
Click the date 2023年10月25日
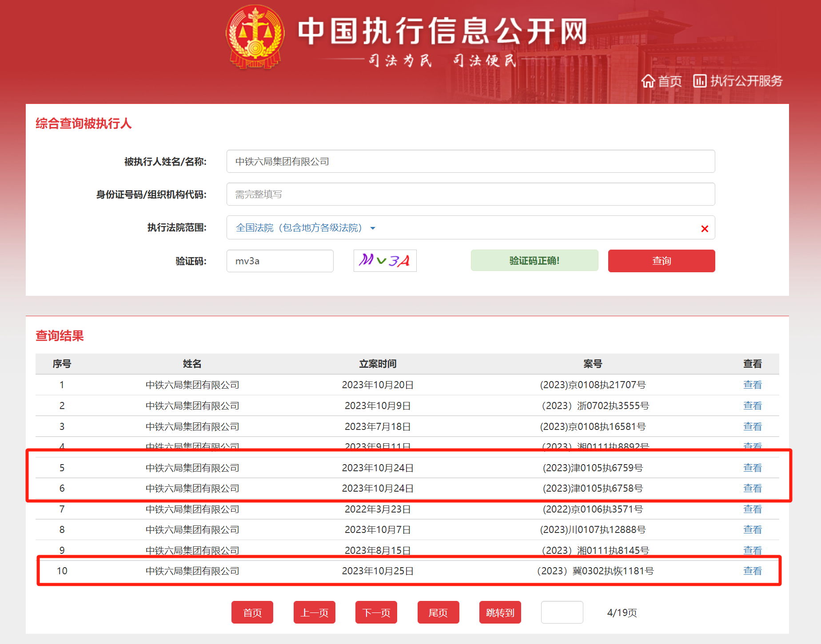pos(378,571)
